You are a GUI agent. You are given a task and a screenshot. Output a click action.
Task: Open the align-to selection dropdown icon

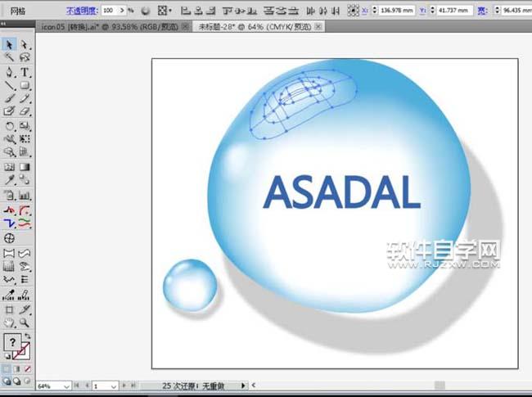[165, 11]
